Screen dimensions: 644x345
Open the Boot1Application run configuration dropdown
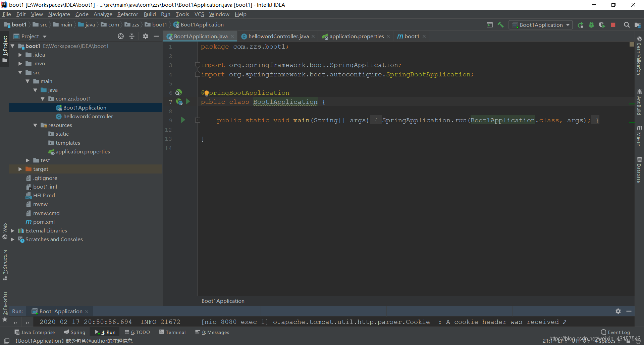(541, 25)
